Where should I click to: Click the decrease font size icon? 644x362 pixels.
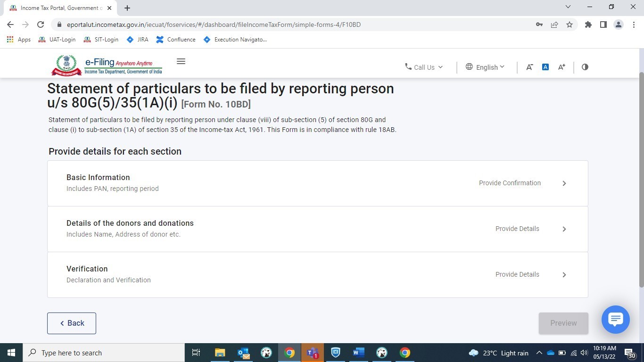click(x=529, y=67)
